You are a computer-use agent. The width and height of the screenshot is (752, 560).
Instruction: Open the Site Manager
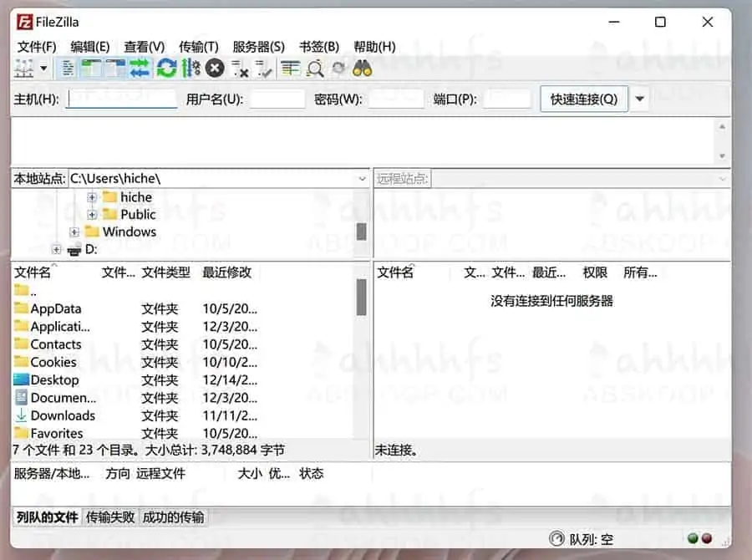pyautogui.click(x=23, y=68)
